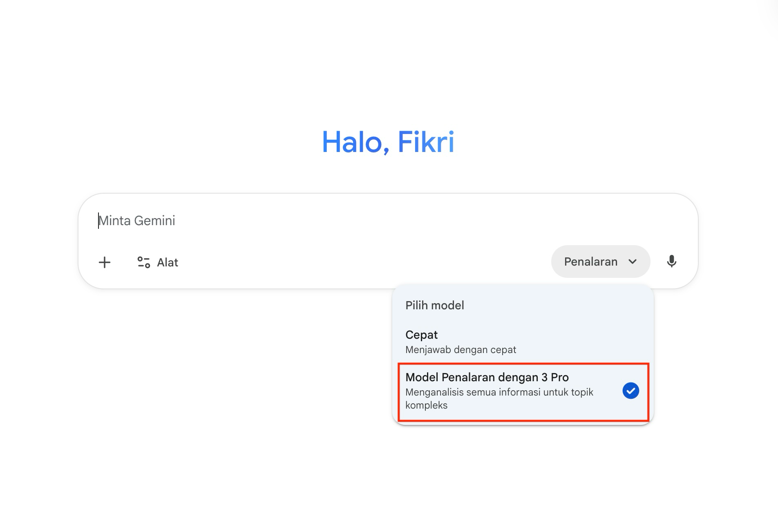Click the Halo, Fikri greeting

388,142
